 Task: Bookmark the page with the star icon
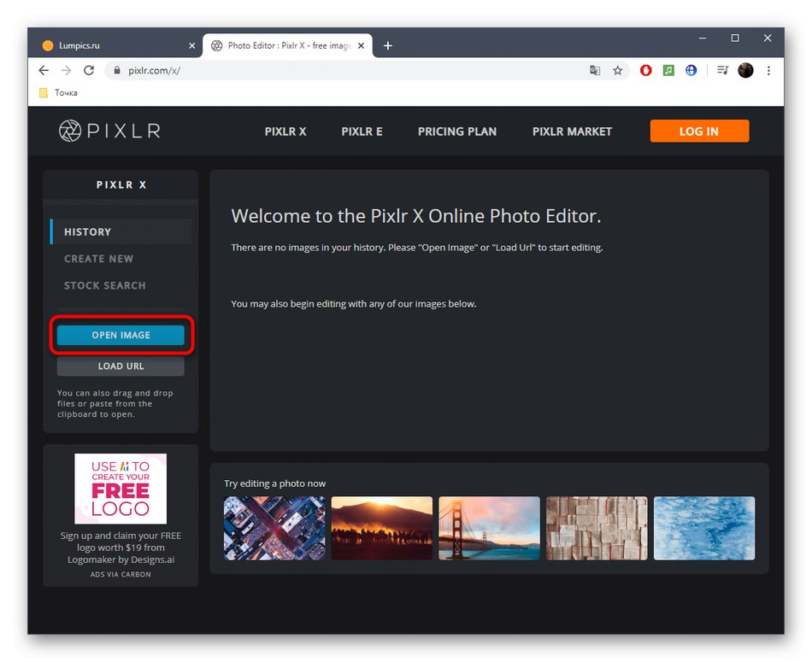[618, 70]
